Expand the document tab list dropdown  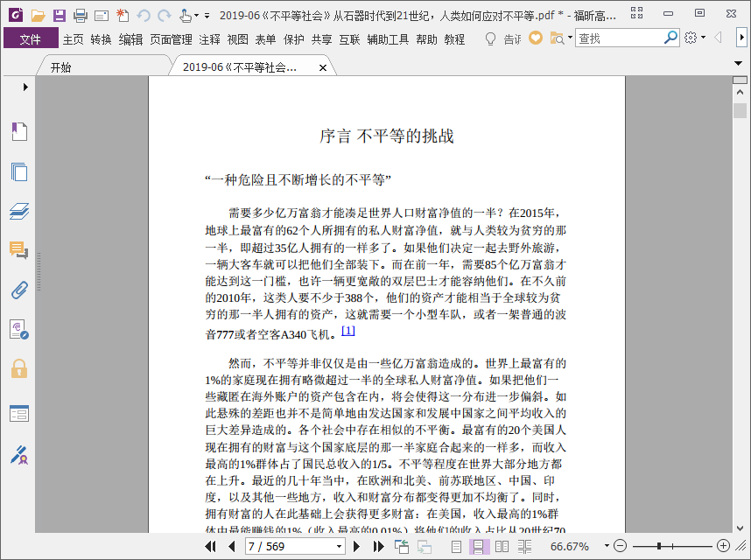[x=738, y=63]
